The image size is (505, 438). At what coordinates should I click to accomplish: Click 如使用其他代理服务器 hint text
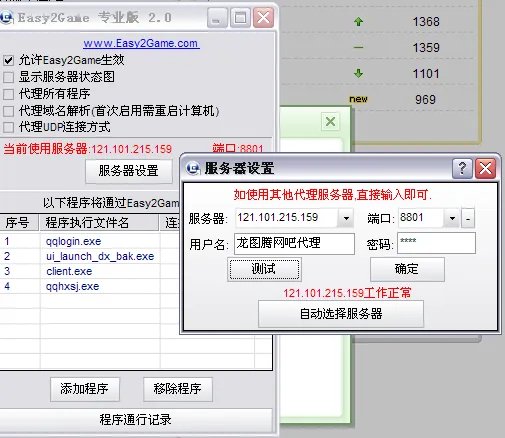(x=332, y=195)
